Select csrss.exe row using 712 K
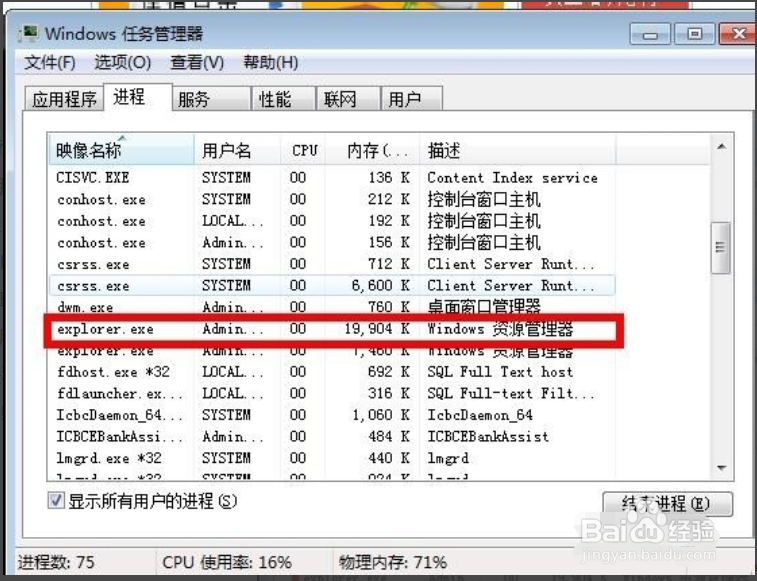 (x=332, y=264)
